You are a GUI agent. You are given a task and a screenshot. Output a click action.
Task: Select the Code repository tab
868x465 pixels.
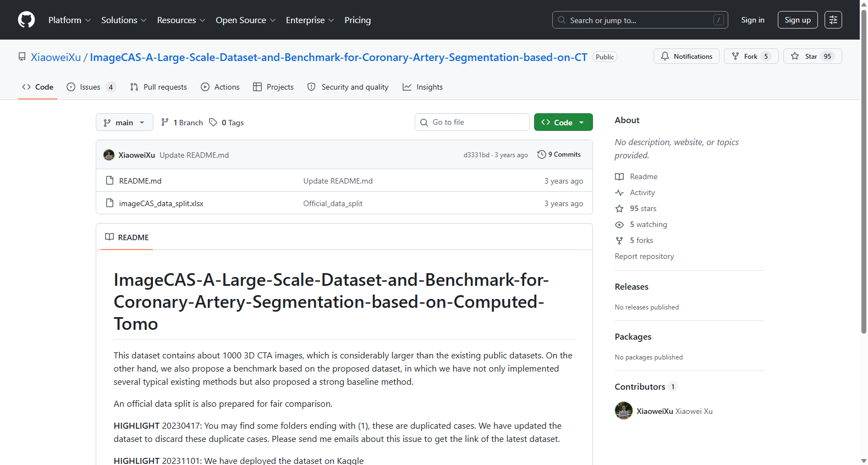37,87
